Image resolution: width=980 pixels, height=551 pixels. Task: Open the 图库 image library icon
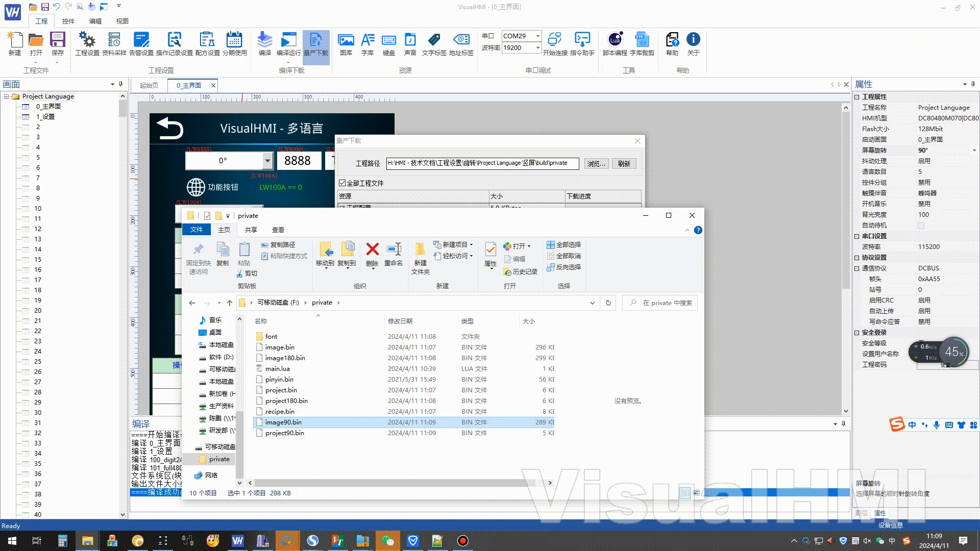346,41
